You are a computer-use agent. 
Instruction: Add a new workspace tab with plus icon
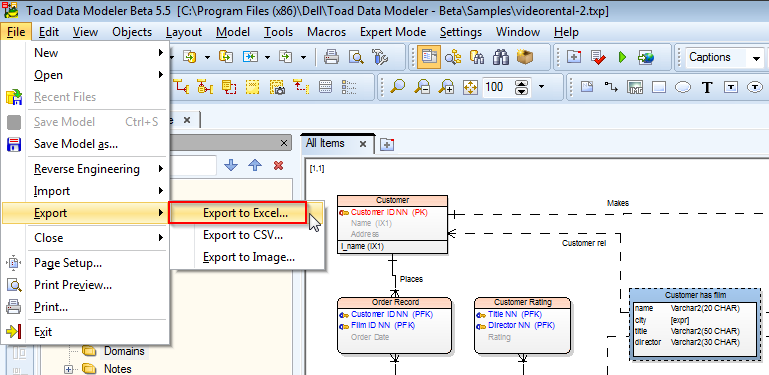click(x=387, y=145)
